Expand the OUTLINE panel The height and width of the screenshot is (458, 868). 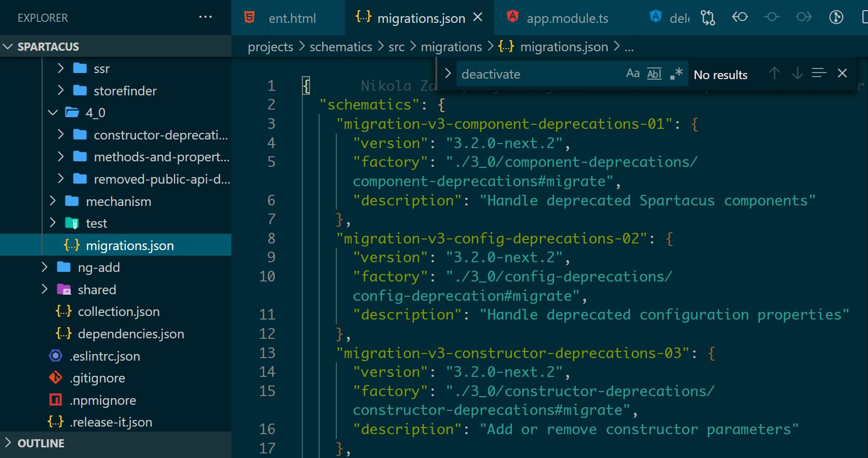click(8, 443)
